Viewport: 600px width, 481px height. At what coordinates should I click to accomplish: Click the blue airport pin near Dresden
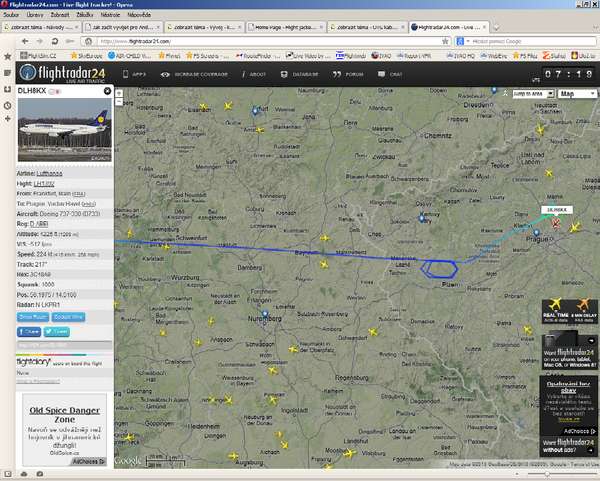[x=494, y=90]
